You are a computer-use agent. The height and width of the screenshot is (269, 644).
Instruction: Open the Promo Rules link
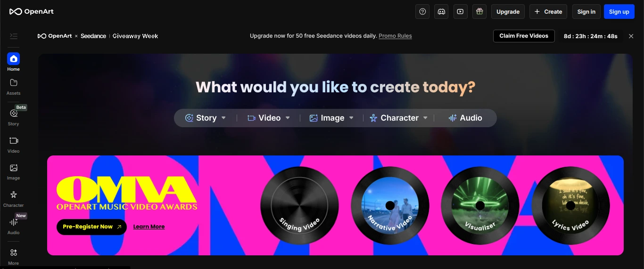[395, 36]
